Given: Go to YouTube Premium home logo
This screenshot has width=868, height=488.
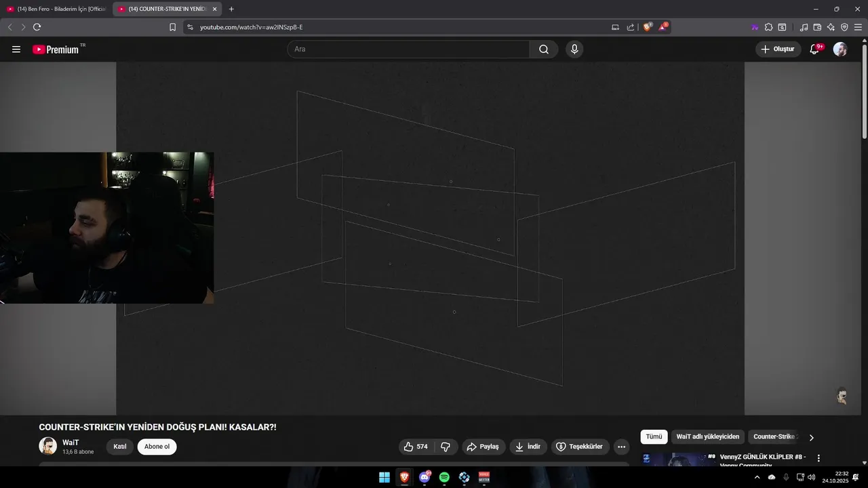Looking at the screenshot, I should click(x=56, y=49).
